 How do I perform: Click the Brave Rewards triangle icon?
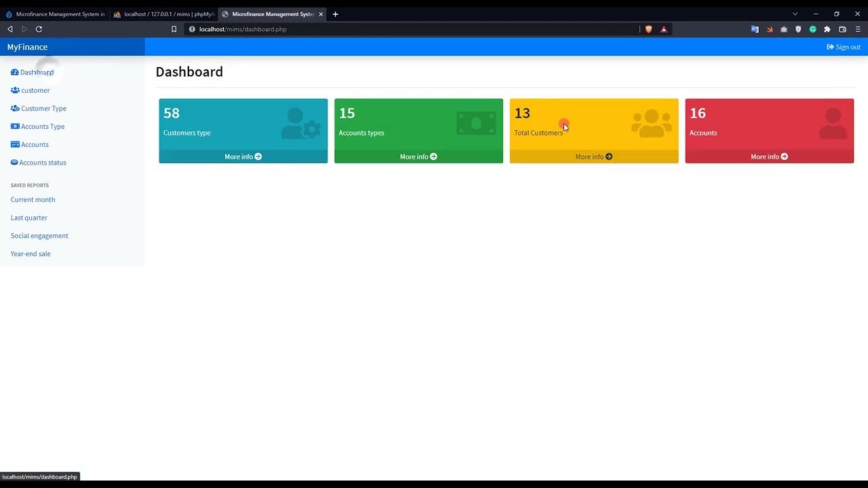coord(664,29)
